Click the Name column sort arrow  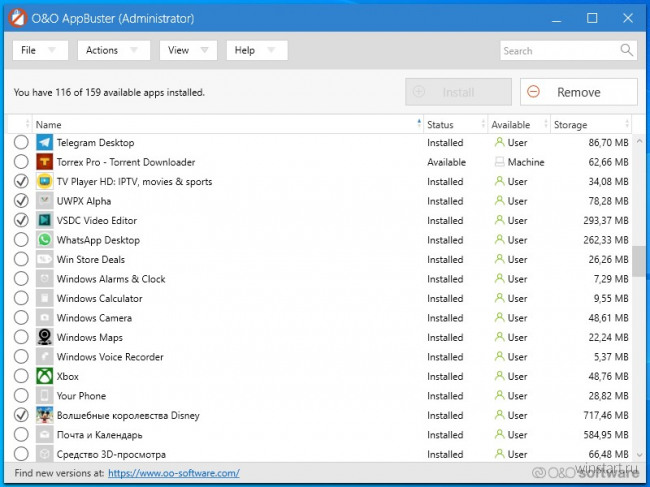tap(419, 124)
